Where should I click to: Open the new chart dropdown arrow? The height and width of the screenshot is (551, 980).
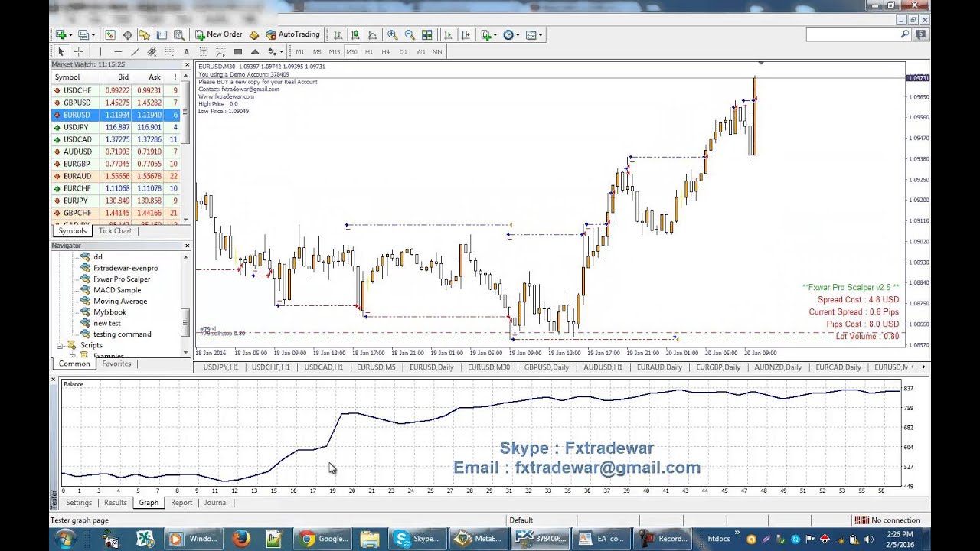tap(70, 34)
